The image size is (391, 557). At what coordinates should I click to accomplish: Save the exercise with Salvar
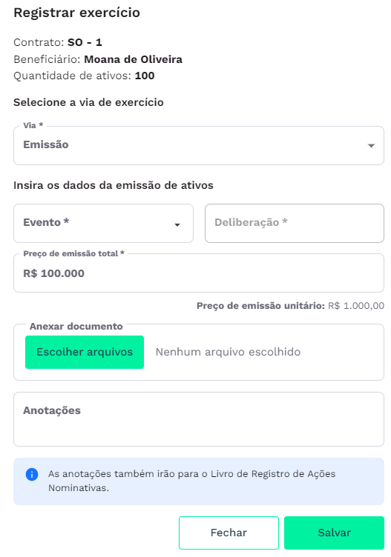pos(334,532)
